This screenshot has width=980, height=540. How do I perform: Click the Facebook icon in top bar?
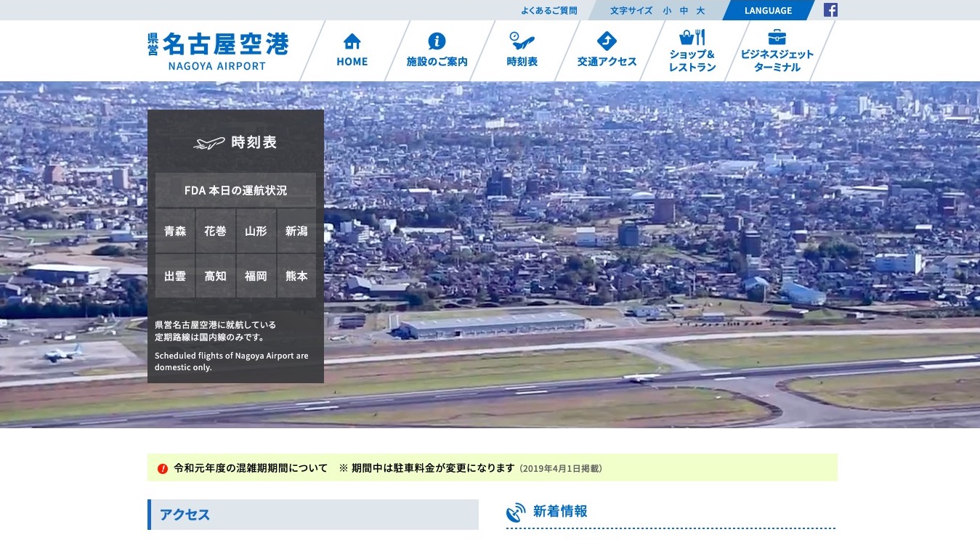[830, 10]
